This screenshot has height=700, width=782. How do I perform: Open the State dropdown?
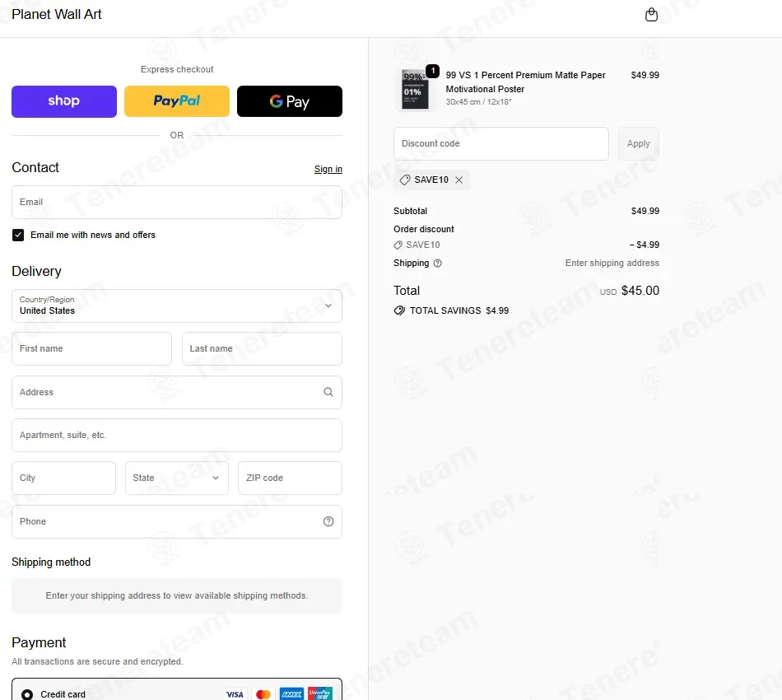click(x=176, y=478)
